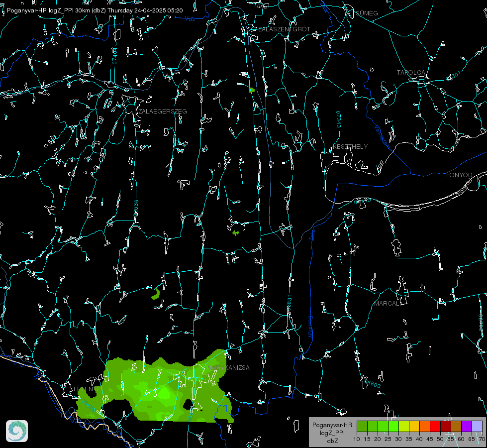Select the blue Somogy county border label
Screen dimensions: 487x448
pyautogui.click(x=310, y=328)
